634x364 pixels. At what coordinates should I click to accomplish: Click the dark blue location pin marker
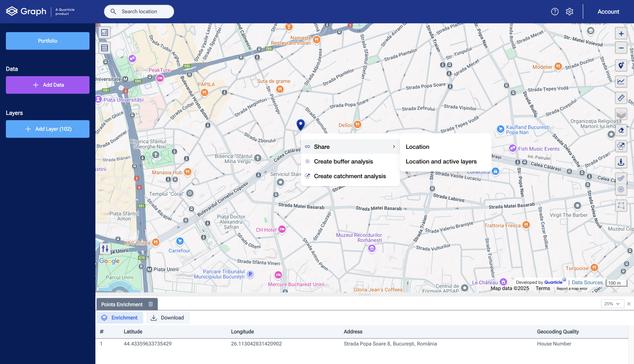click(300, 125)
